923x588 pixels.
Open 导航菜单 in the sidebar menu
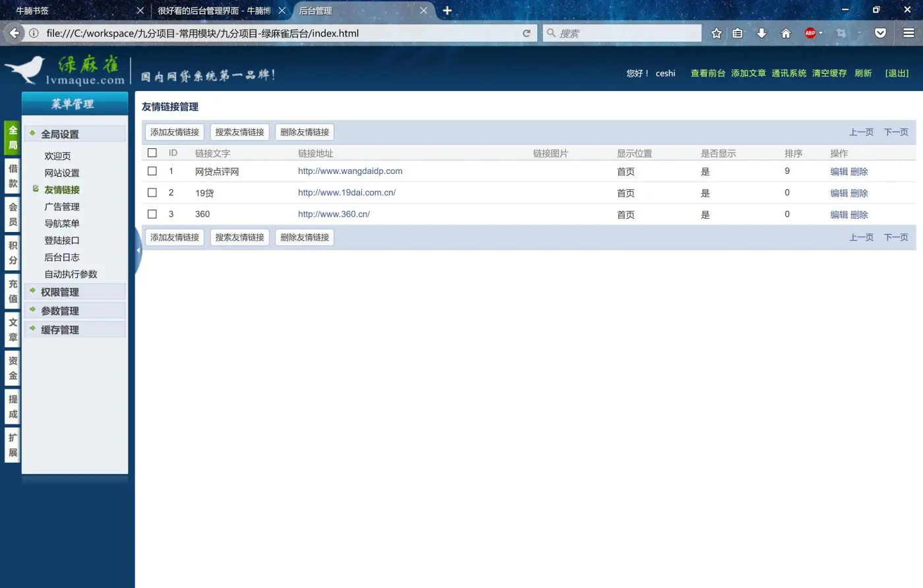(x=62, y=223)
